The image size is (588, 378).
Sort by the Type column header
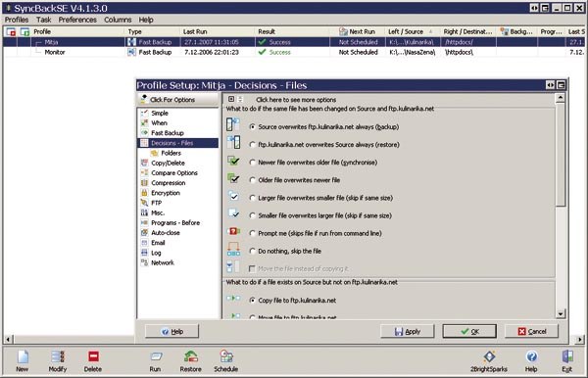[153, 32]
